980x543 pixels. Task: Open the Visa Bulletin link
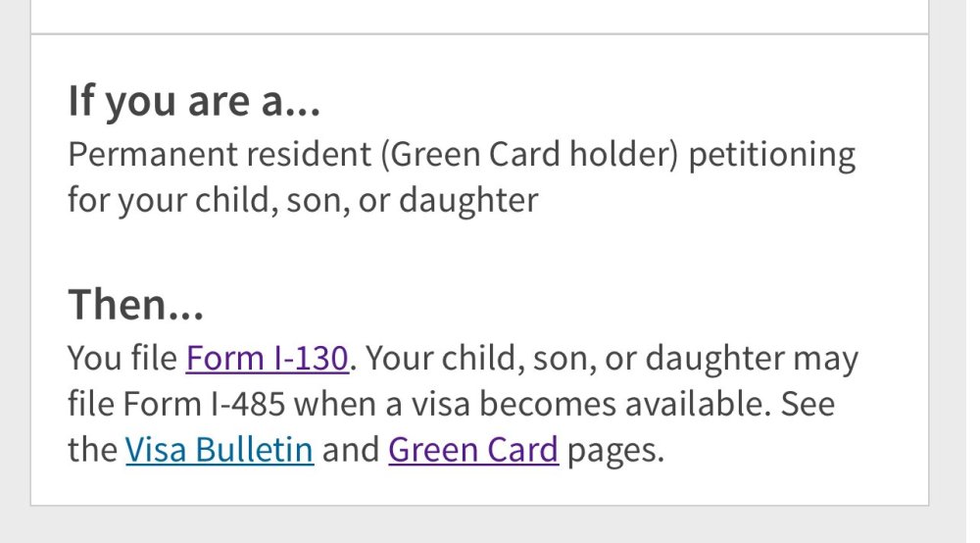click(x=220, y=451)
